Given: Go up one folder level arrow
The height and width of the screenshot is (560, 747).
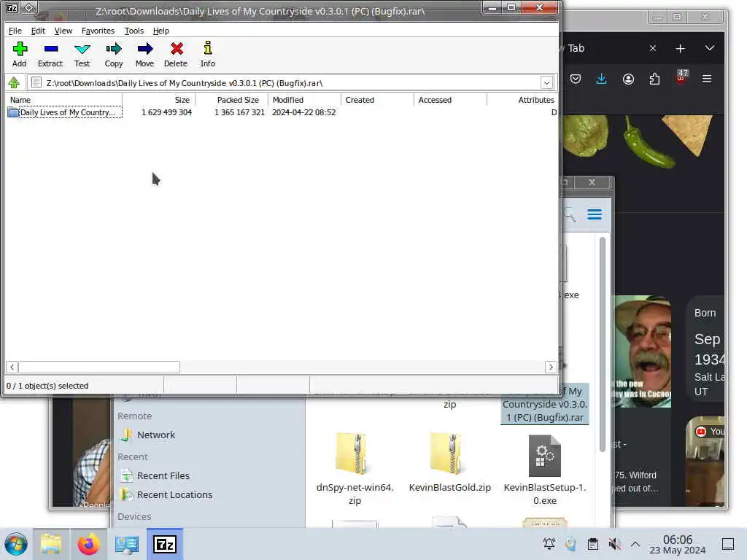Looking at the screenshot, I should click(14, 83).
